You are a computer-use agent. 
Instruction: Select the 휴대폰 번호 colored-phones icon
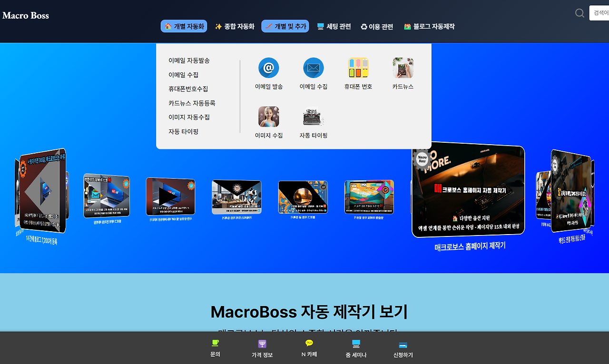pyautogui.click(x=358, y=68)
